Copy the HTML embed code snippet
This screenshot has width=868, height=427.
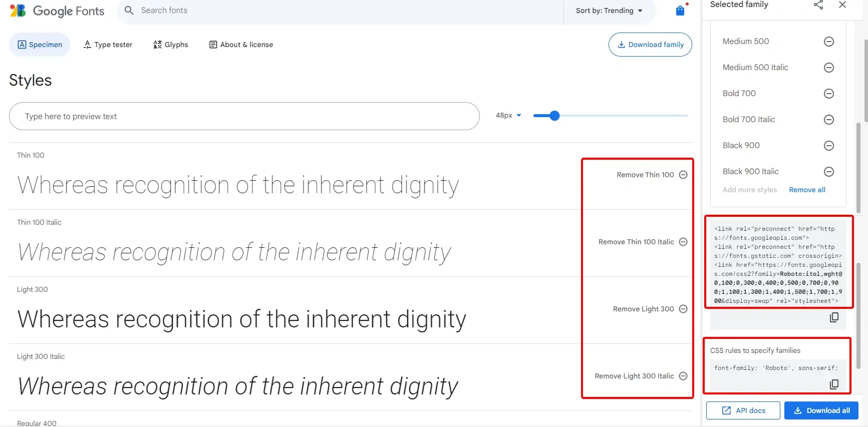click(x=834, y=317)
